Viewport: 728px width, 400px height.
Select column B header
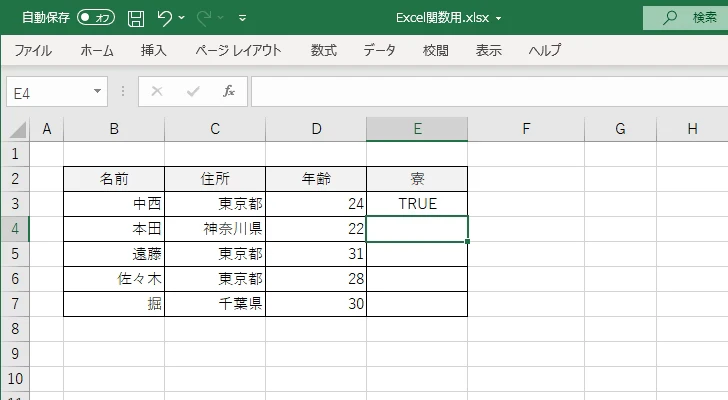[114, 129]
